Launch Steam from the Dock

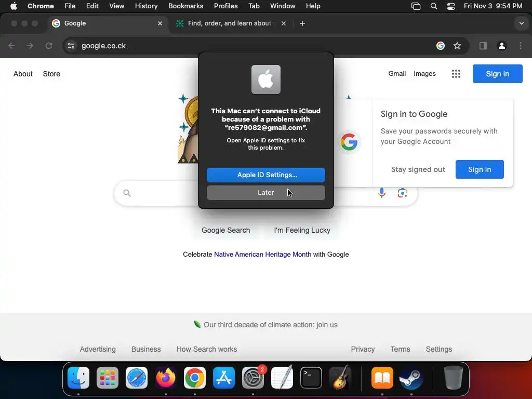coord(411,378)
